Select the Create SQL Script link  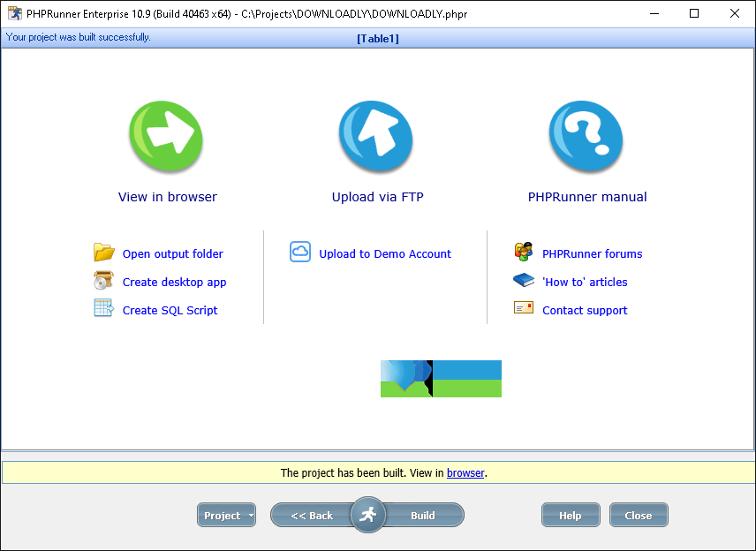[x=170, y=311]
